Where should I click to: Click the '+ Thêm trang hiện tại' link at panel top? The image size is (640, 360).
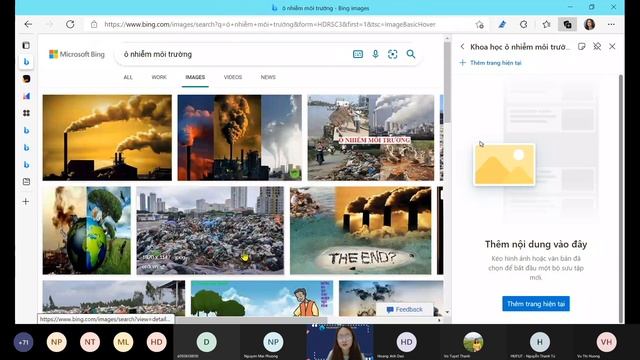point(491,63)
